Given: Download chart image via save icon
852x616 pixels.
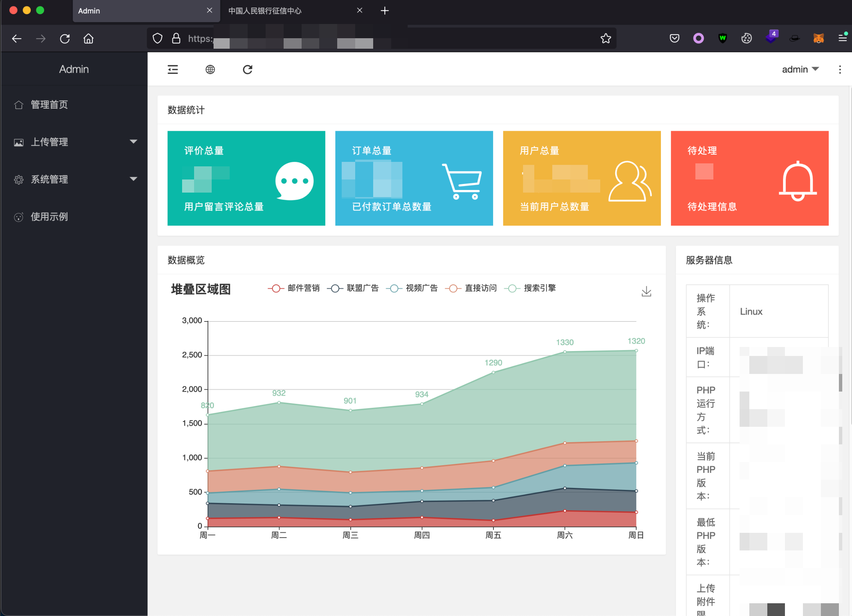Looking at the screenshot, I should pyautogui.click(x=646, y=292).
